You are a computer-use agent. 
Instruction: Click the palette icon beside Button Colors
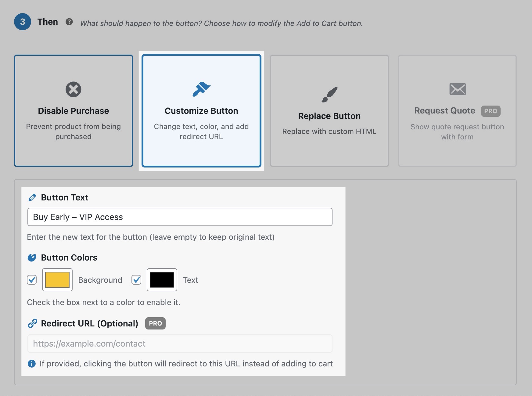(x=31, y=257)
